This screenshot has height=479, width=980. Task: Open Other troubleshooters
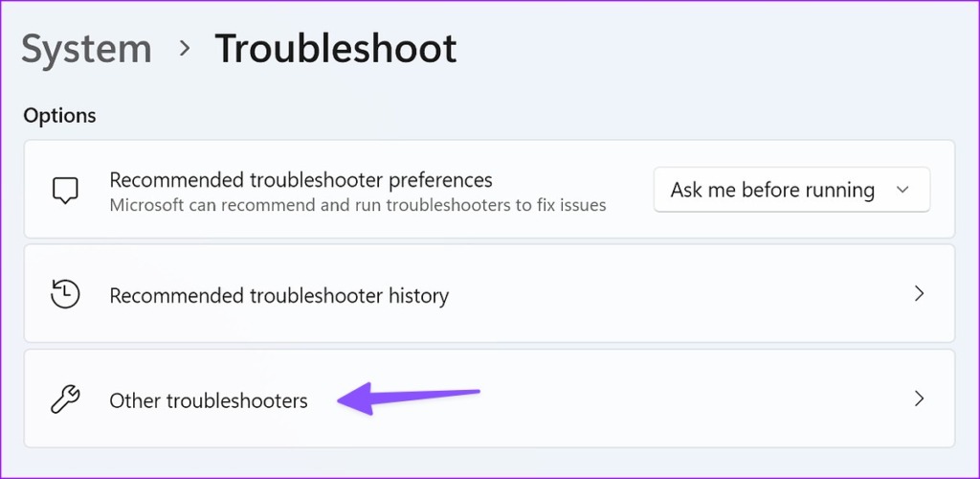(x=209, y=400)
